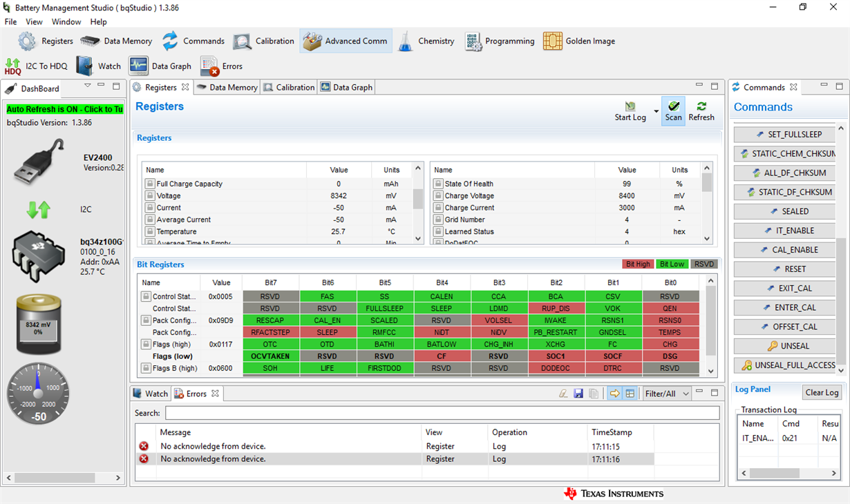Click the Bit Low green legend swatch
The height and width of the screenshot is (504, 850).
tap(672, 264)
